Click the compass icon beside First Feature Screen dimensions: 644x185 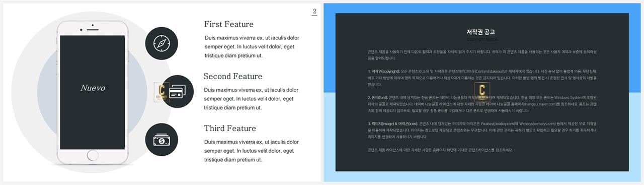[x=162, y=43]
